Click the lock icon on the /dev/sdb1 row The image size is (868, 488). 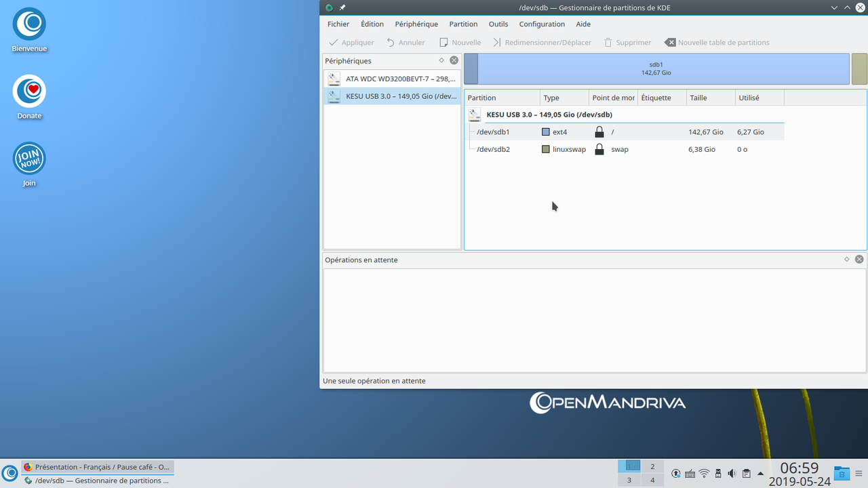pyautogui.click(x=599, y=131)
